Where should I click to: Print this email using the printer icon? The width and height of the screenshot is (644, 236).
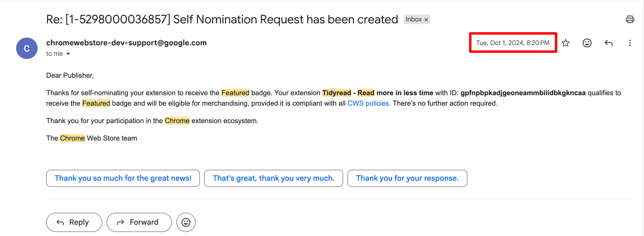point(630,19)
